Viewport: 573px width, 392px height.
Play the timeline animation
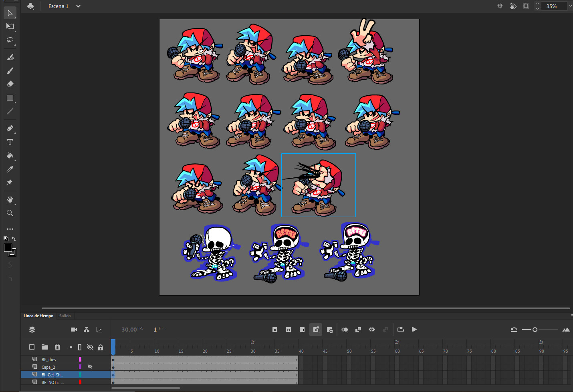pos(414,330)
